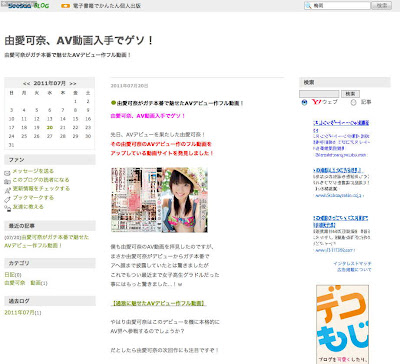Open the 広告掲載について link
The width and height of the screenshot is (400, 364).
354,269
